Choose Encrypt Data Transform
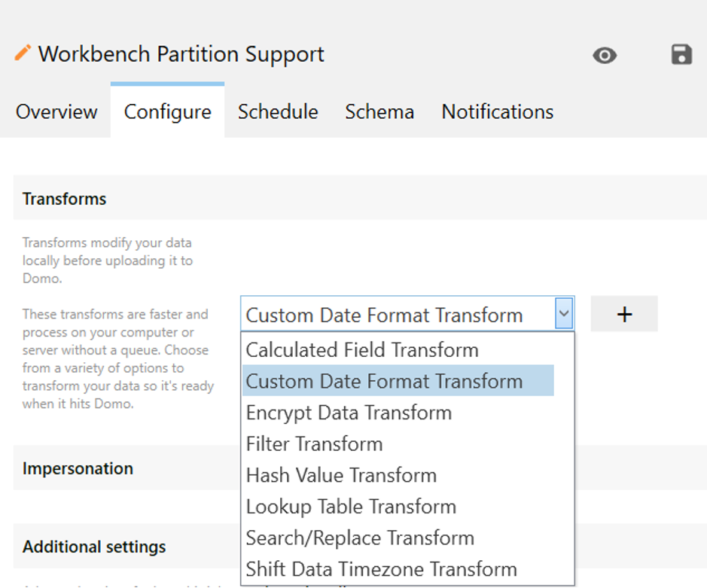 tap(349, 413)
